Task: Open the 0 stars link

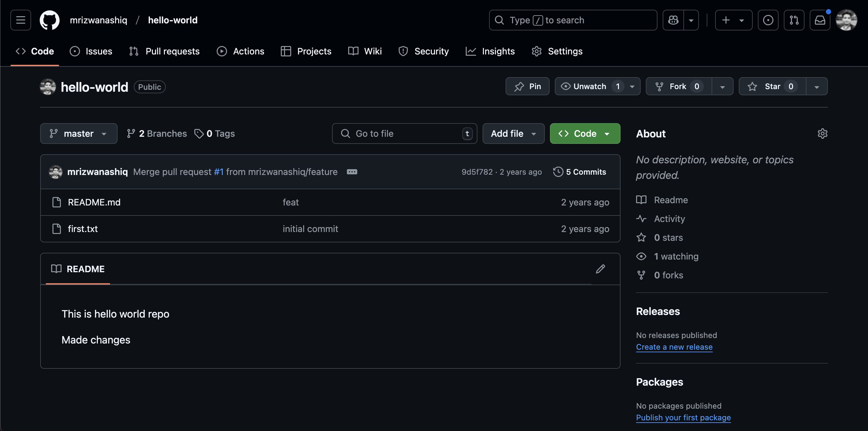Action: tap(659, 238)
